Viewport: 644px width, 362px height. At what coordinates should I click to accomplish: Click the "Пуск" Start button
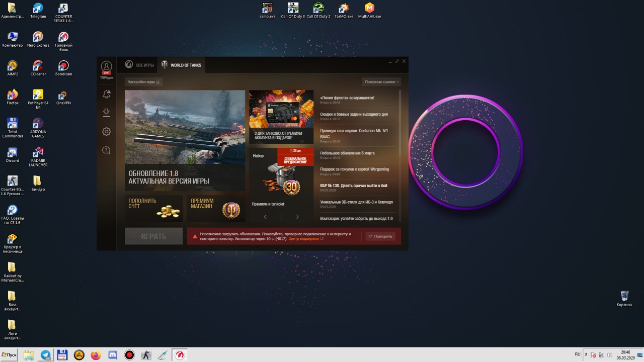point(9,355)
